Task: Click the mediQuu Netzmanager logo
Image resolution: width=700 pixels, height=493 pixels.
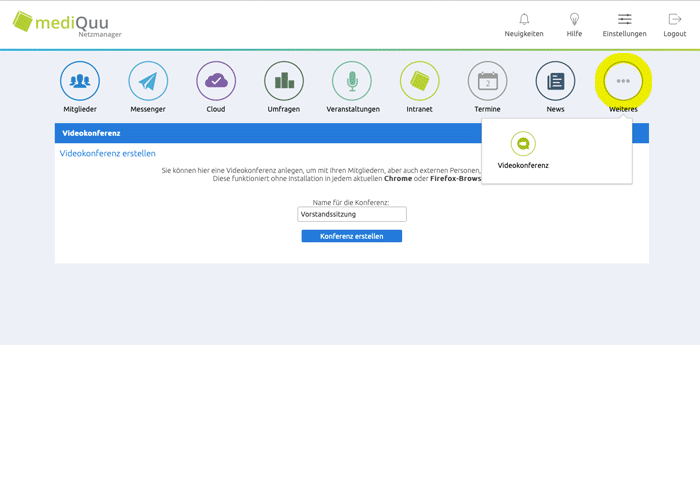Action: [x=67, y=24]
